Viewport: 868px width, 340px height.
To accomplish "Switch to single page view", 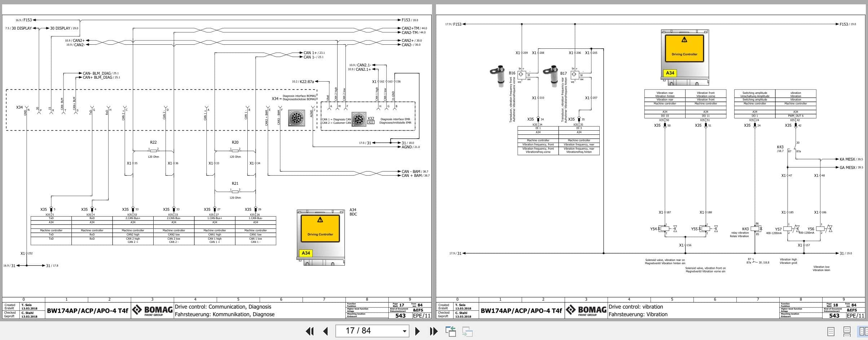I will (830, 331).
